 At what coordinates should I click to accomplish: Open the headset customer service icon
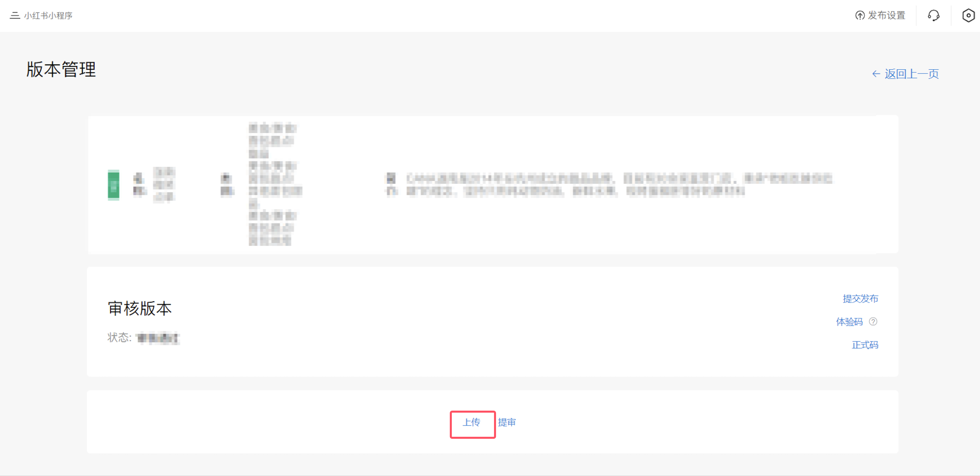933,16
